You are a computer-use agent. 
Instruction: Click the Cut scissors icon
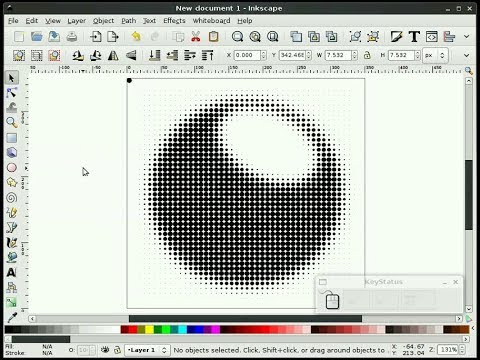pyautogui.click(x=196, y=36)
